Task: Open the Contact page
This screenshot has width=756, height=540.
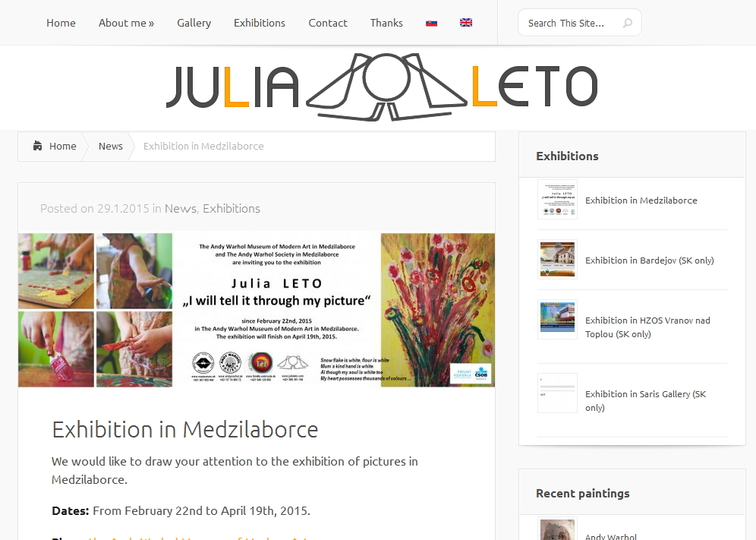Action: click(x=328, y=23)
